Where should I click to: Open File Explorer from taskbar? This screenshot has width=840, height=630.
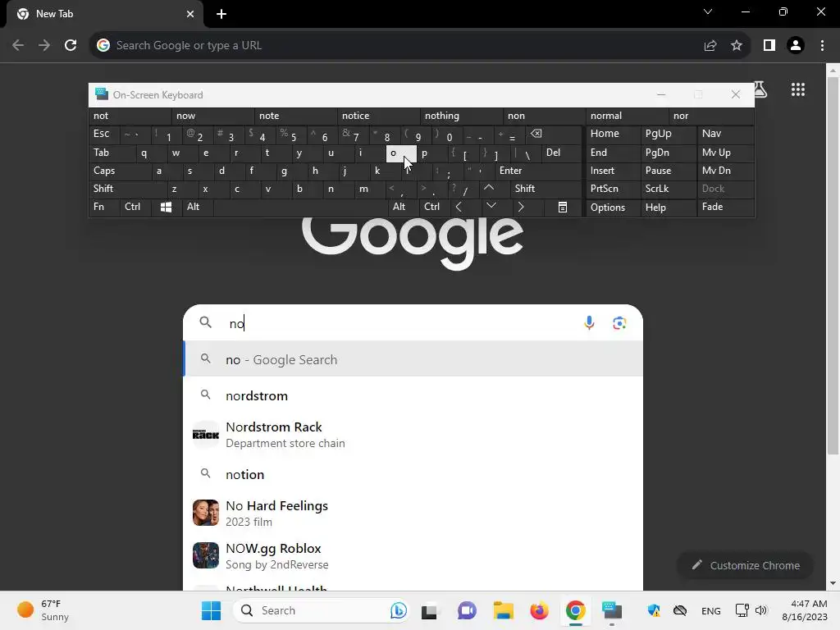(x=503, y=610)
